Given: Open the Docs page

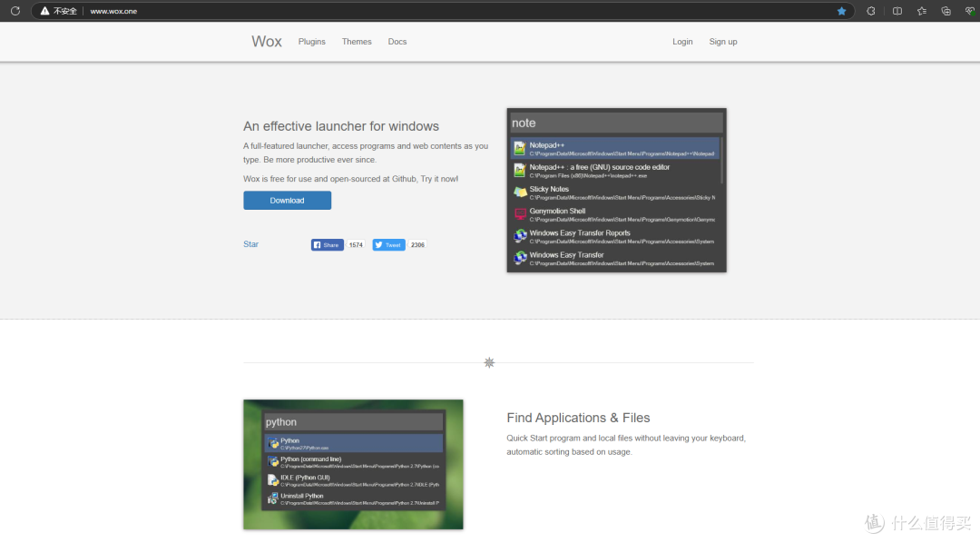Looking at the screenshot, I should point(397,41).
